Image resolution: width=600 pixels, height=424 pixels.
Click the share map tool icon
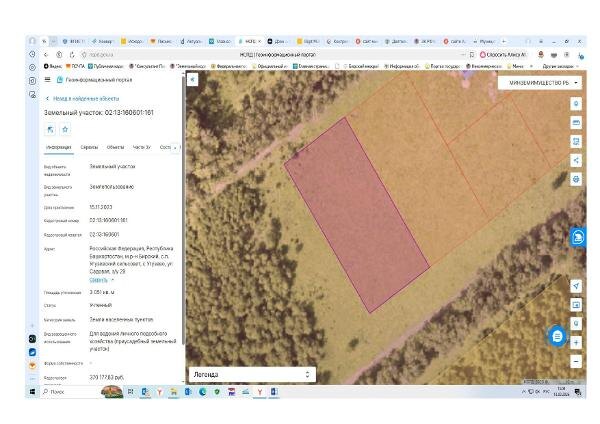576,160
